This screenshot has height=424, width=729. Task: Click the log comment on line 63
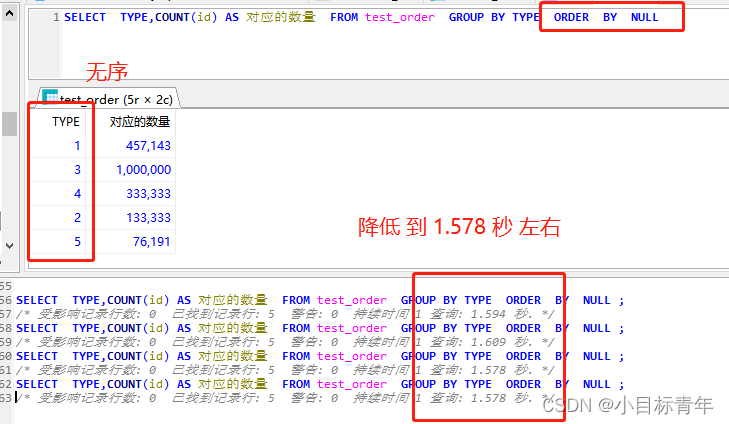tap(285, 398)
